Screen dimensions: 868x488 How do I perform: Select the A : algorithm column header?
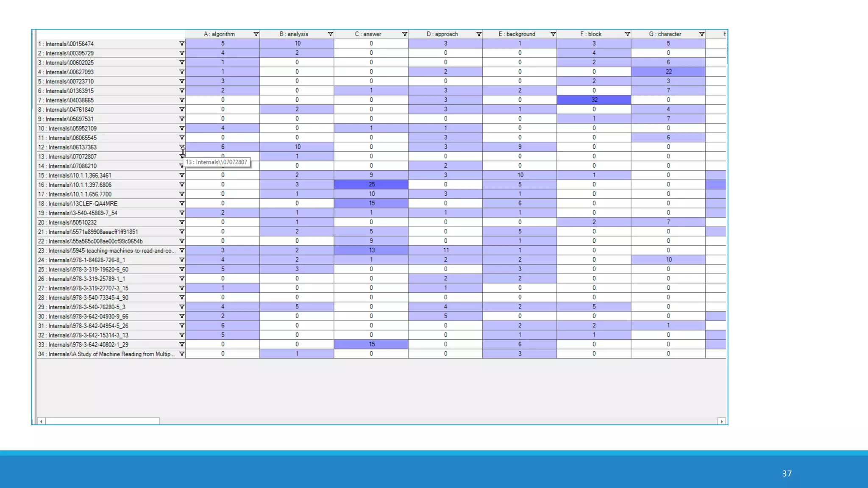pyautogui.click(x=219, y=34)
